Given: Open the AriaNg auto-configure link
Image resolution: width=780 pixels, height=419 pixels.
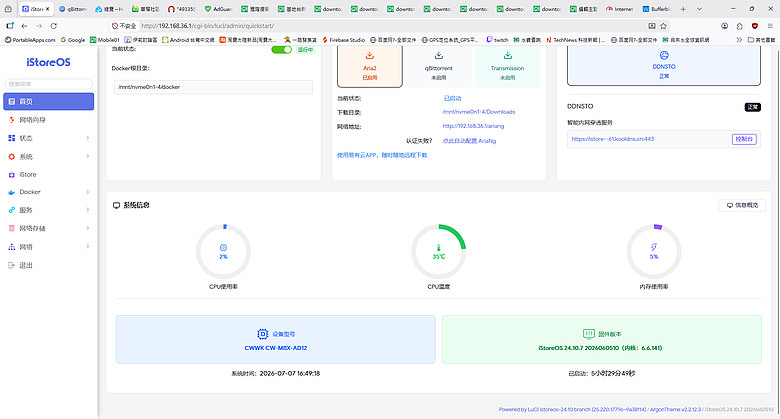Looking at the screenshot, I should click(x=469, y=141).
